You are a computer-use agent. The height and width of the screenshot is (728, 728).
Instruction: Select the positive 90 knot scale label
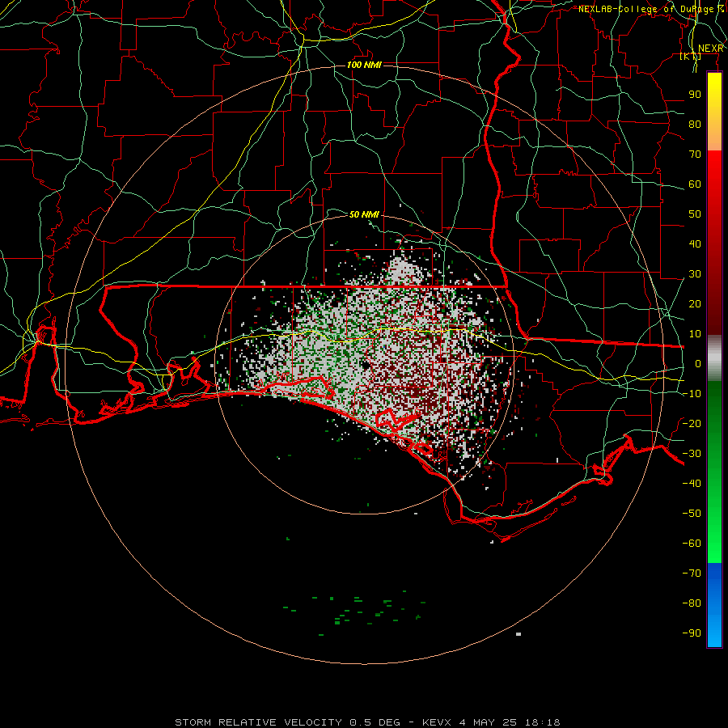[695, 95]
